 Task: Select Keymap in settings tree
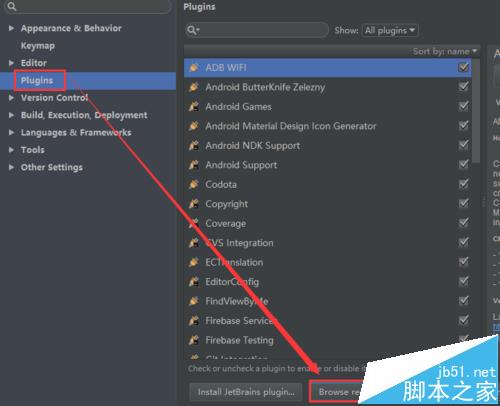coord(38,46)
